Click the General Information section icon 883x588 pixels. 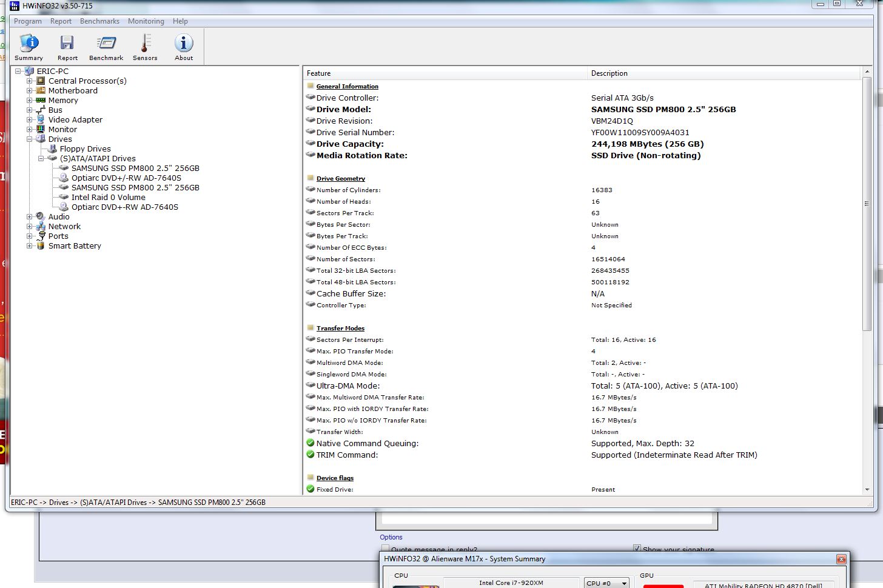click(311, 86)
